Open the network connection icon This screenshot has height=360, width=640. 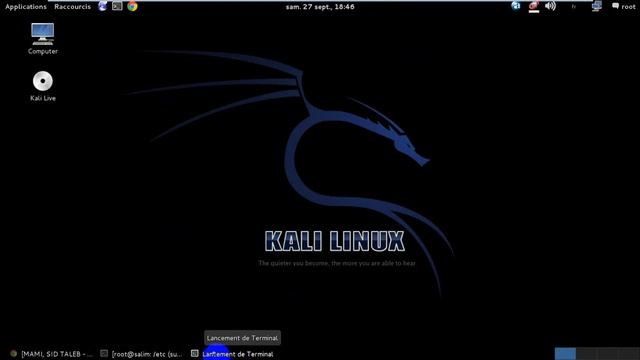[597, 6]
